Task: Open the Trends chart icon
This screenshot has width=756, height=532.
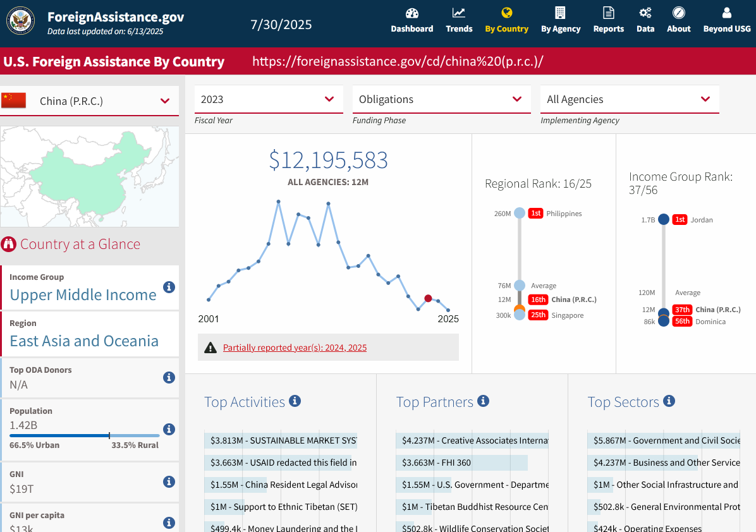Action: (458, 13)
